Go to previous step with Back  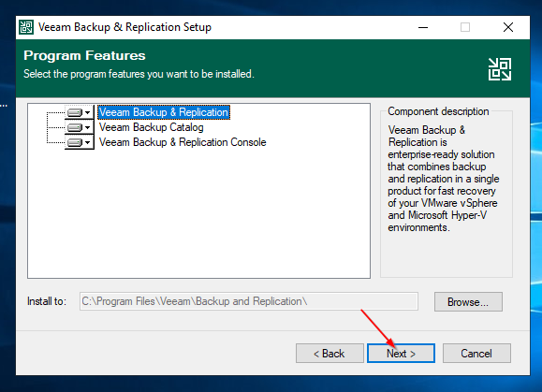coord(330,354)
